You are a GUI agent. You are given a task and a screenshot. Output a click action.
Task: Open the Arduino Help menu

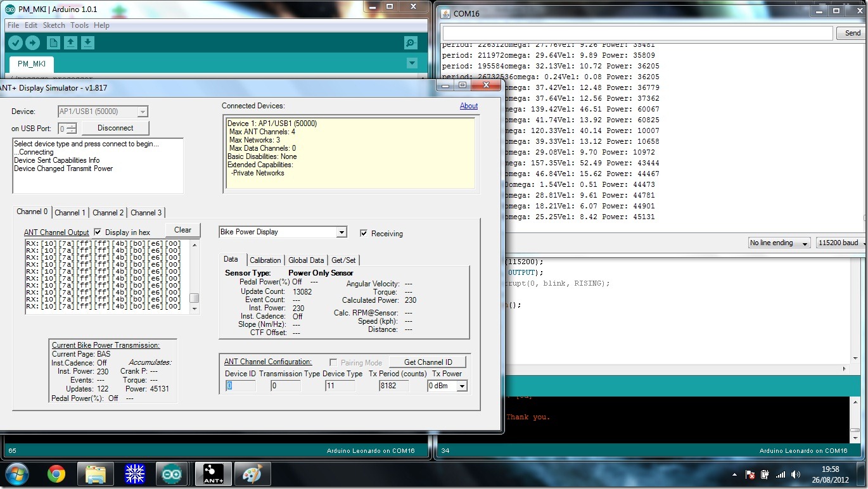pos(101,25)
